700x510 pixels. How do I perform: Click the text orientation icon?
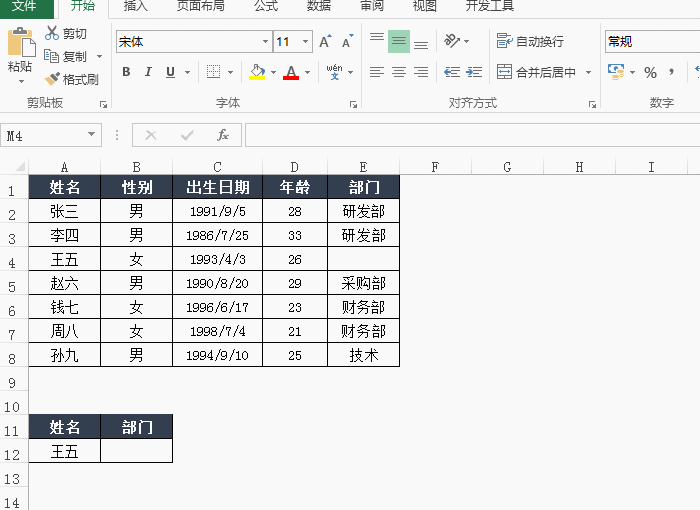pos(452,41)
